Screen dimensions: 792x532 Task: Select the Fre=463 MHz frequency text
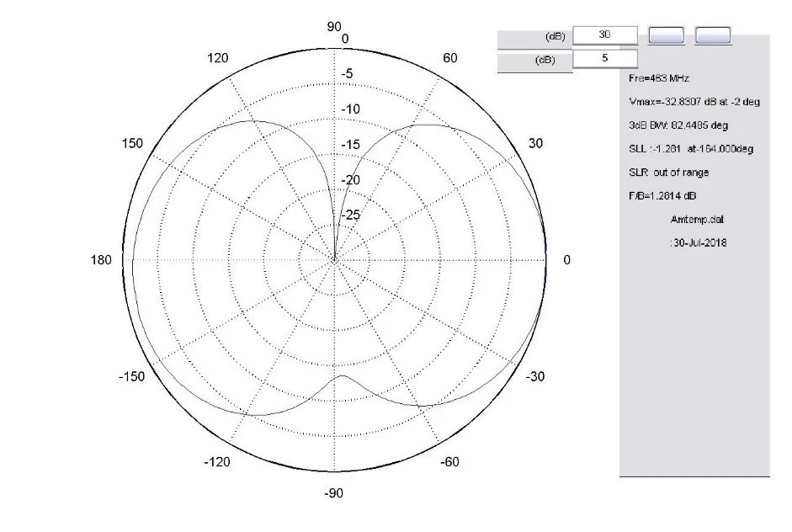tap(659, 78)
